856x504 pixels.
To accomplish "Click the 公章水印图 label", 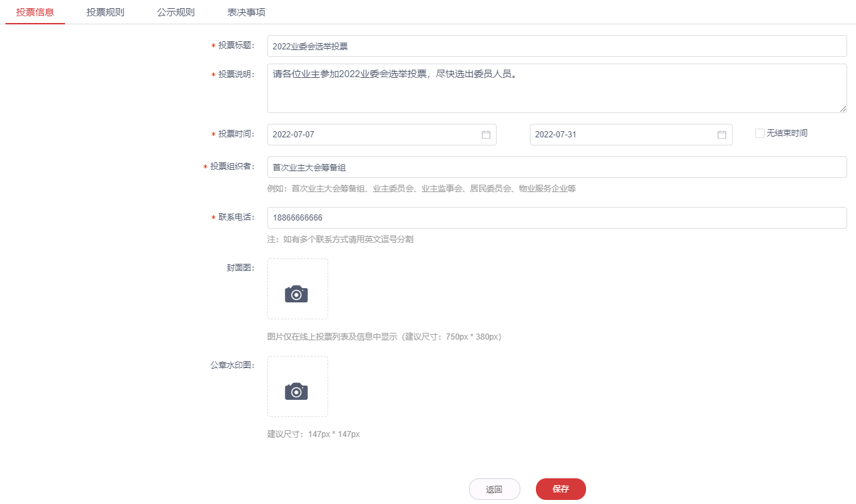I will click(x=232, y=365).
